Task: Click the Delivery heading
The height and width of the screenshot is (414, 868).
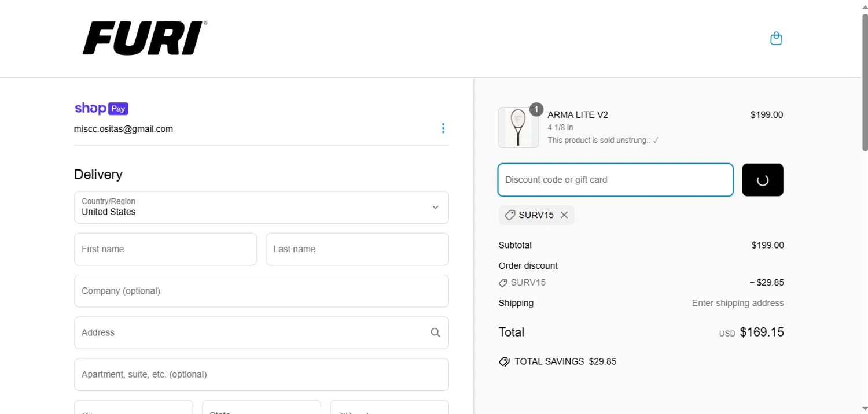Action: (x=98, y=175)
